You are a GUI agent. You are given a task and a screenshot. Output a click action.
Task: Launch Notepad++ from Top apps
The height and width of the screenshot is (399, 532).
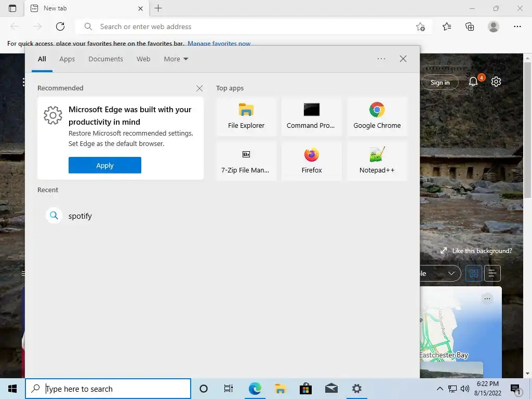[x=377, y=161]
